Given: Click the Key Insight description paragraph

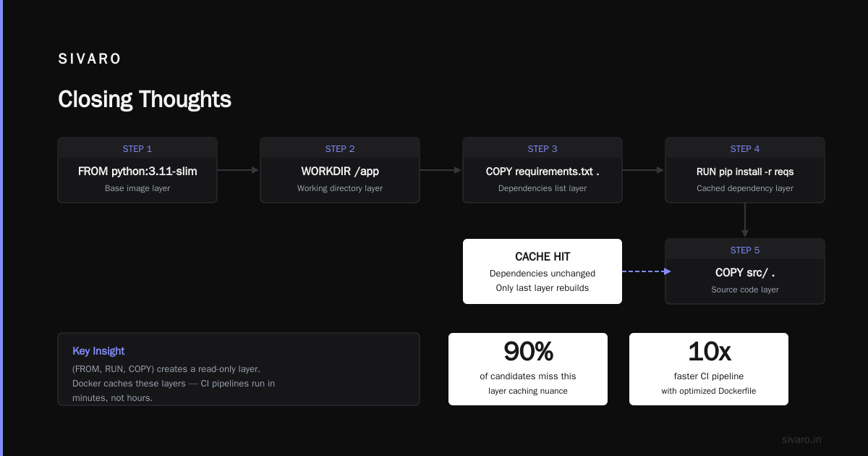Looking at the screenshot, I should tap(174, 384).
